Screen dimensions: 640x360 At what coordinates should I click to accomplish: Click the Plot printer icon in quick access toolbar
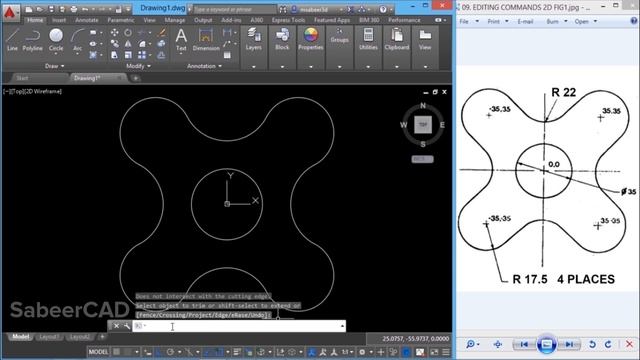point(73,9)
